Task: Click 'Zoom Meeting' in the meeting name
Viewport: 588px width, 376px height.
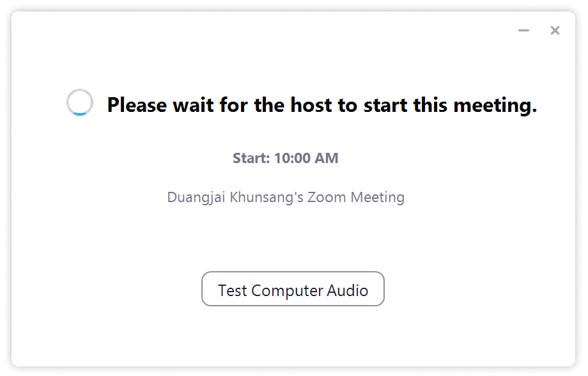Action: [356, 198]
